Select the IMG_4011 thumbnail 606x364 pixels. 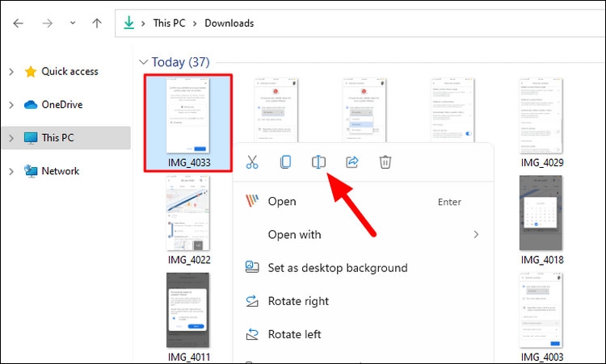pos(187,310)
